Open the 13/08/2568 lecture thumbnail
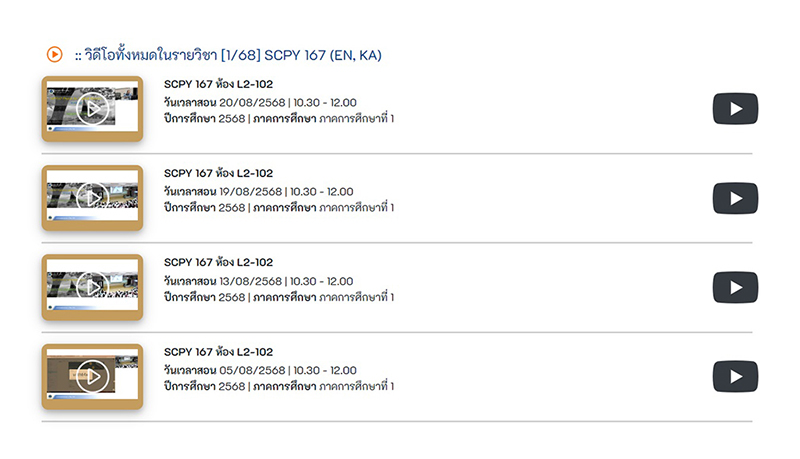800x459 pixels. pyautogui.click(x=92, y=287)
